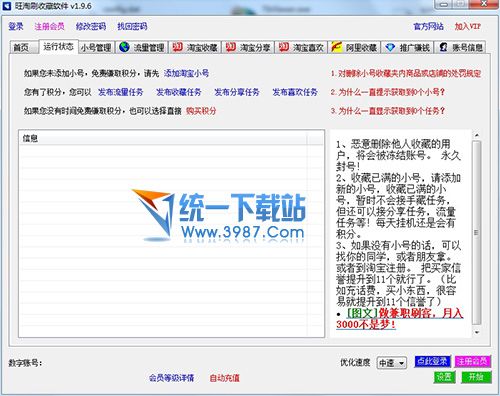The image size is (500, 396).
Task: Select the 运行状态 tab
Action: [x=59, y=47]
